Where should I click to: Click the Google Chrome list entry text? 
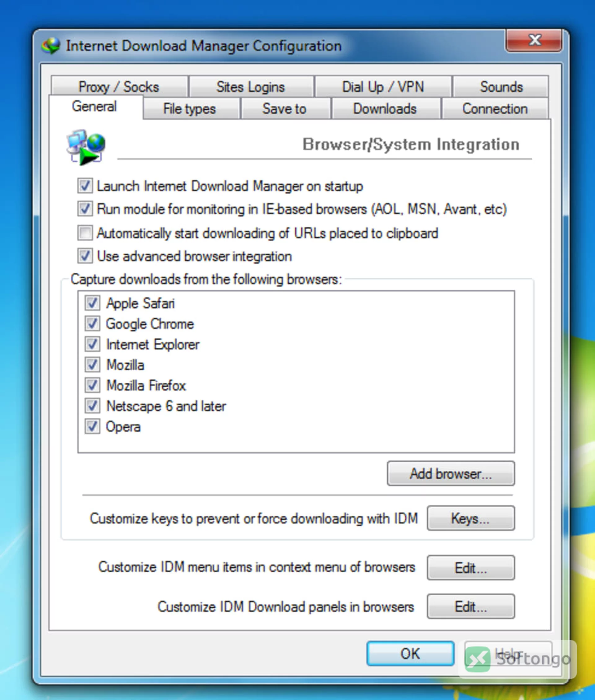click(x=150, y=324)
